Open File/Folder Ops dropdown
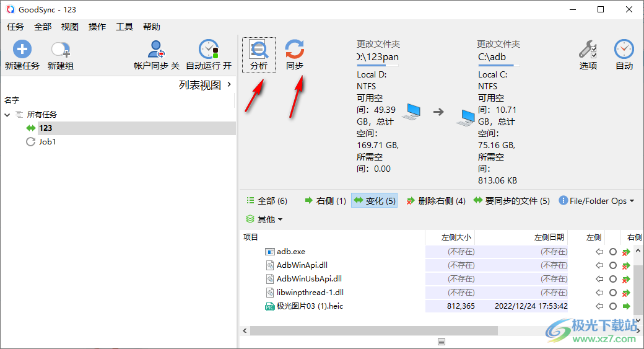 tap(597, 201)
